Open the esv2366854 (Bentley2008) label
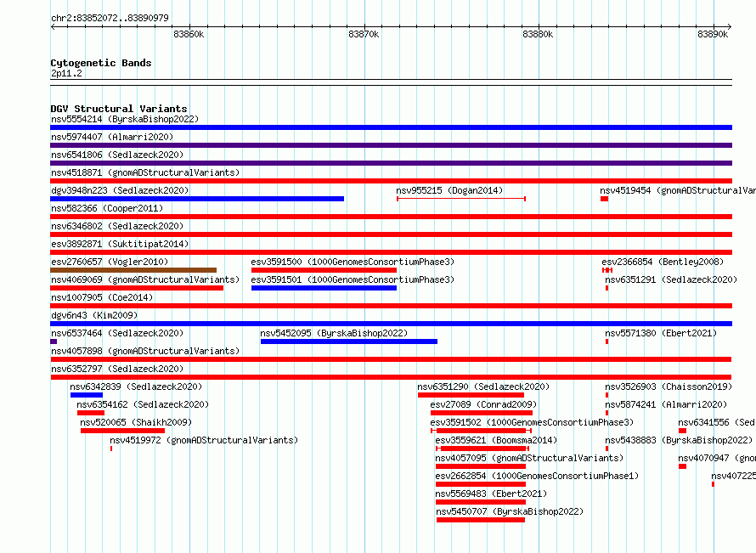 (x=663, y=262)
